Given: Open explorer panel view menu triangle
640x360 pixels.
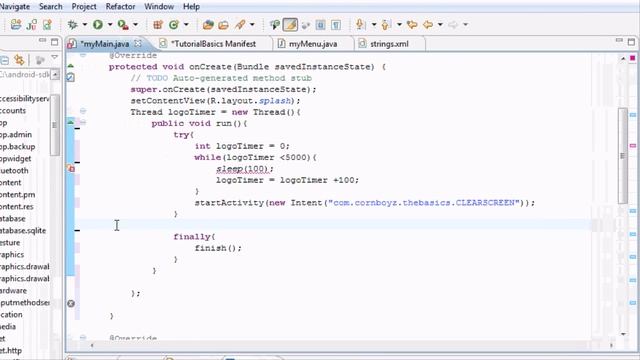Looking at the screenshot, I should 54,58.
